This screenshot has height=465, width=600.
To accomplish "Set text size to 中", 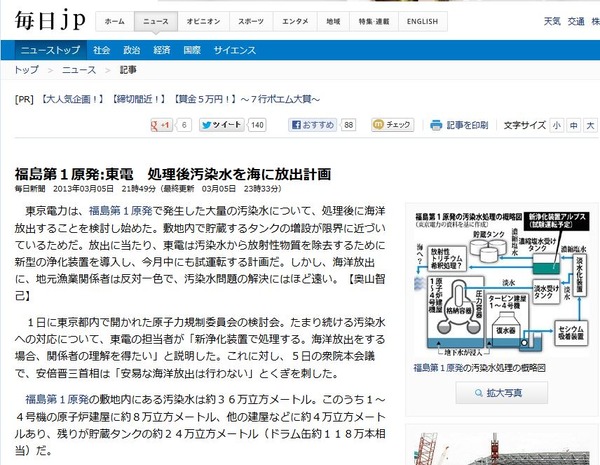I will pos(573,126).
